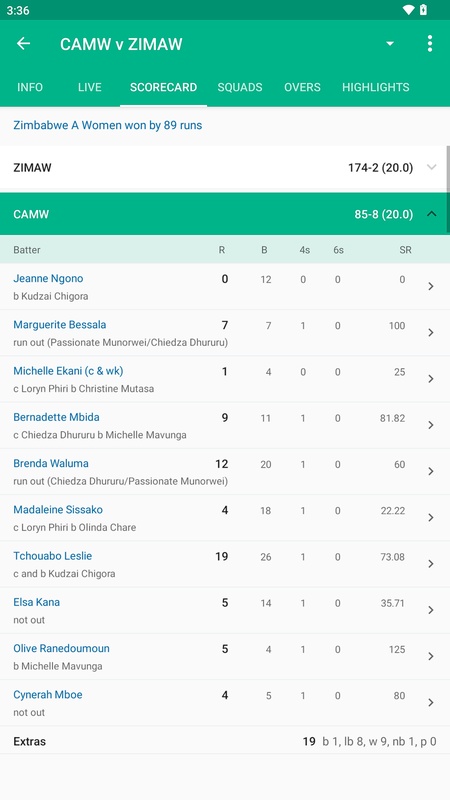450x800 pixels.
Task: Open the three-dot overflow menu
Action: click(x=430, y=44)
